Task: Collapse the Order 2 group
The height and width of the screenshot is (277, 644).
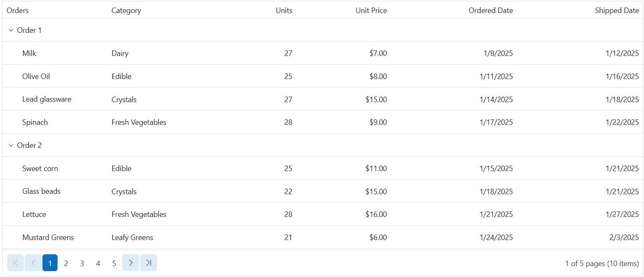Action: [11, 145]
